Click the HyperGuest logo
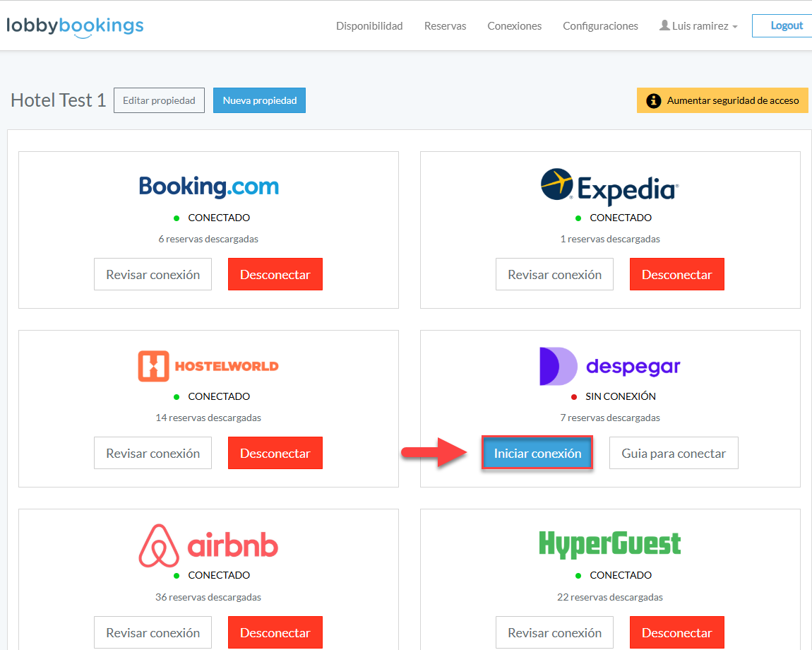812x650 pixels. click(609, 544)
